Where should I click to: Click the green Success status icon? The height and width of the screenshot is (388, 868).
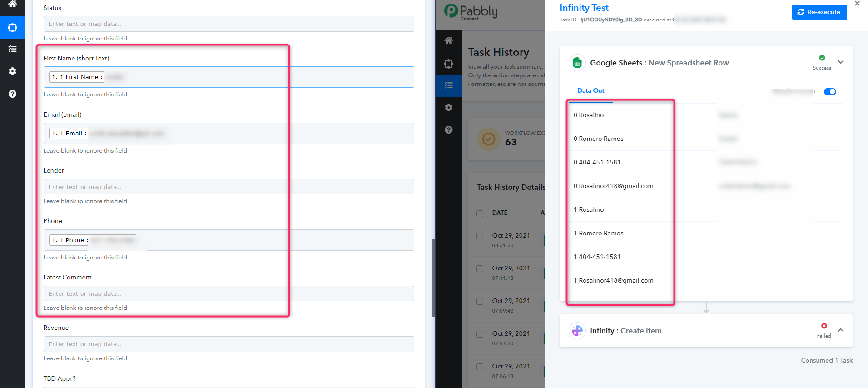pos(822,58)
